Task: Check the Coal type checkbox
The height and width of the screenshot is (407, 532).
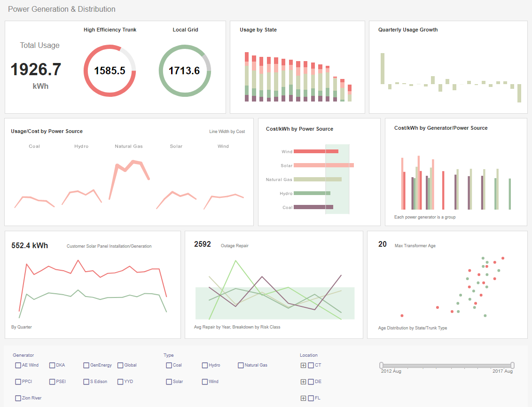Action: pyautogui.click(x=168, y=365)
